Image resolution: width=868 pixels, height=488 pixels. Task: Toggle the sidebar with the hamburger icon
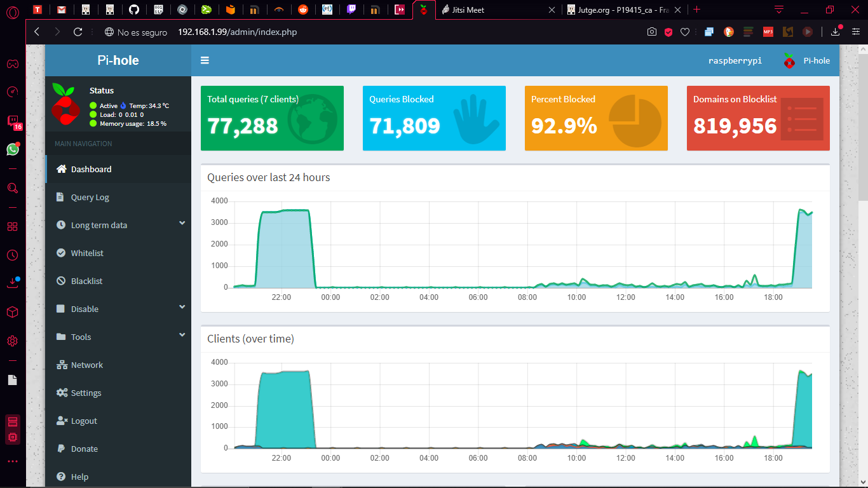click(204, 60)
